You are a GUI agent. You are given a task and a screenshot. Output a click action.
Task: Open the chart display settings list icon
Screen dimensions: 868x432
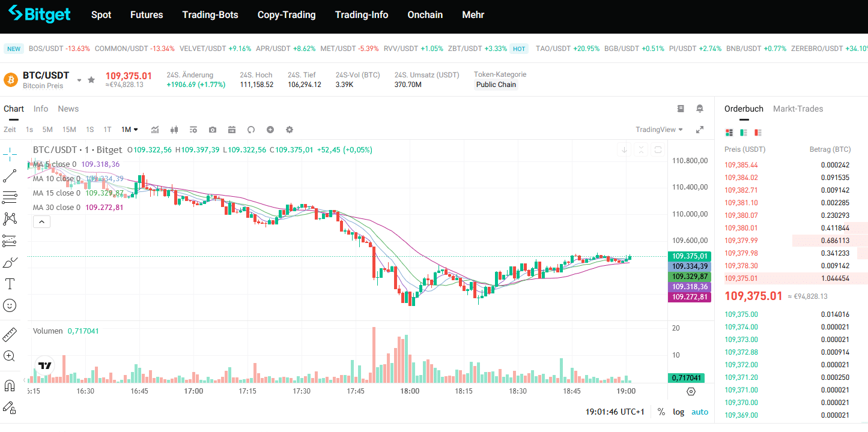tap(193, 130)
